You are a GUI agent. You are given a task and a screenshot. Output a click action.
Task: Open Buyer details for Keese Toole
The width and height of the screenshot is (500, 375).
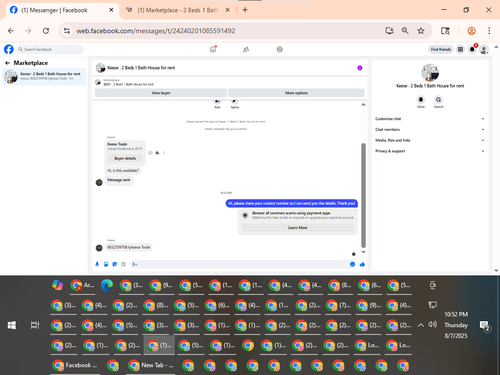(125, 158)
